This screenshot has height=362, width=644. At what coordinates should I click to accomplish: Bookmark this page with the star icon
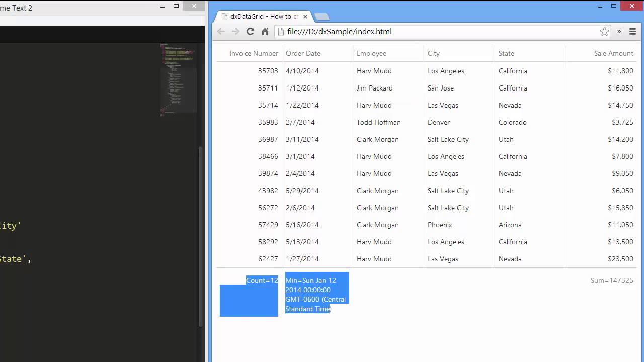point(604,31)
